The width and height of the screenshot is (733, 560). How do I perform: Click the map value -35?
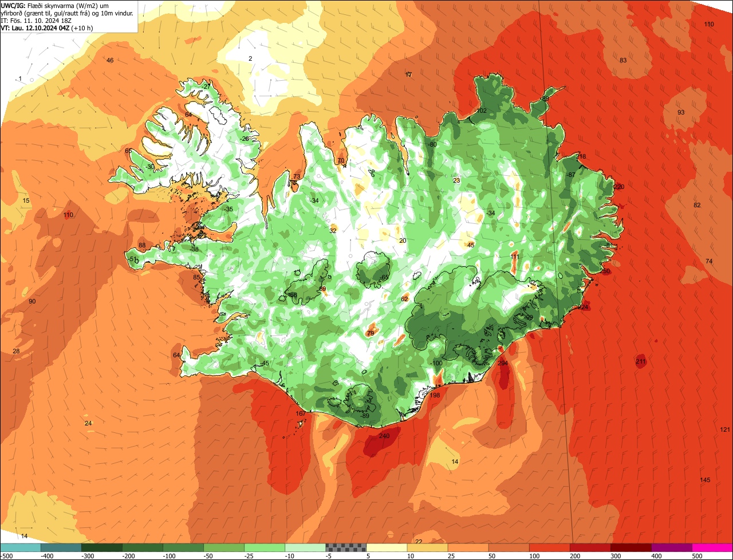(229, 210)
